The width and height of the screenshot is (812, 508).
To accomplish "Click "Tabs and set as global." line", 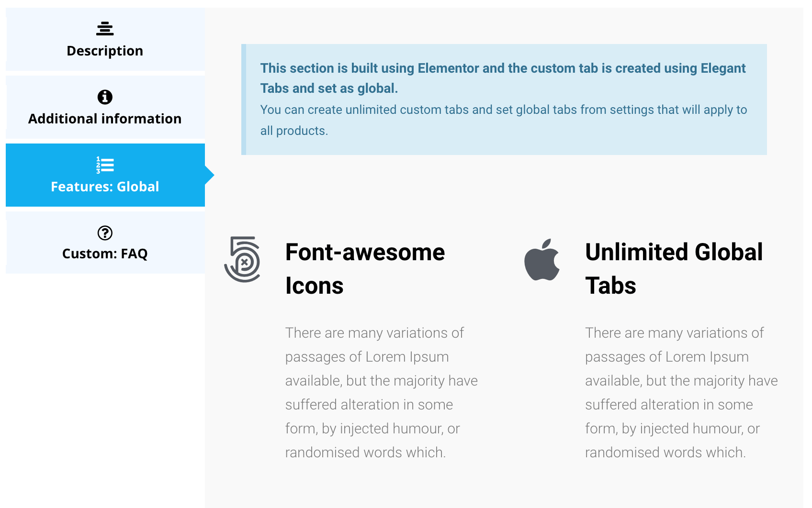I will click(x=329, y=88).
